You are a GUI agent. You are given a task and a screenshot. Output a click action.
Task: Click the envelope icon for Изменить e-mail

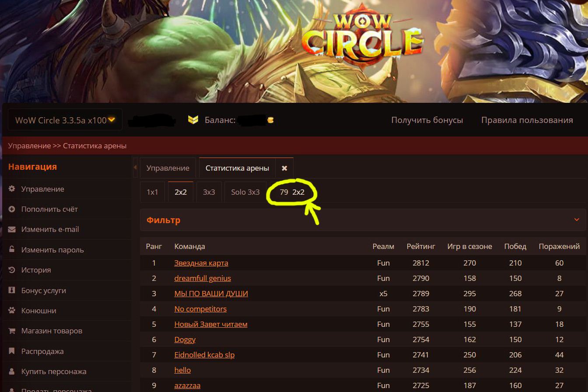[x=12, y=229]
